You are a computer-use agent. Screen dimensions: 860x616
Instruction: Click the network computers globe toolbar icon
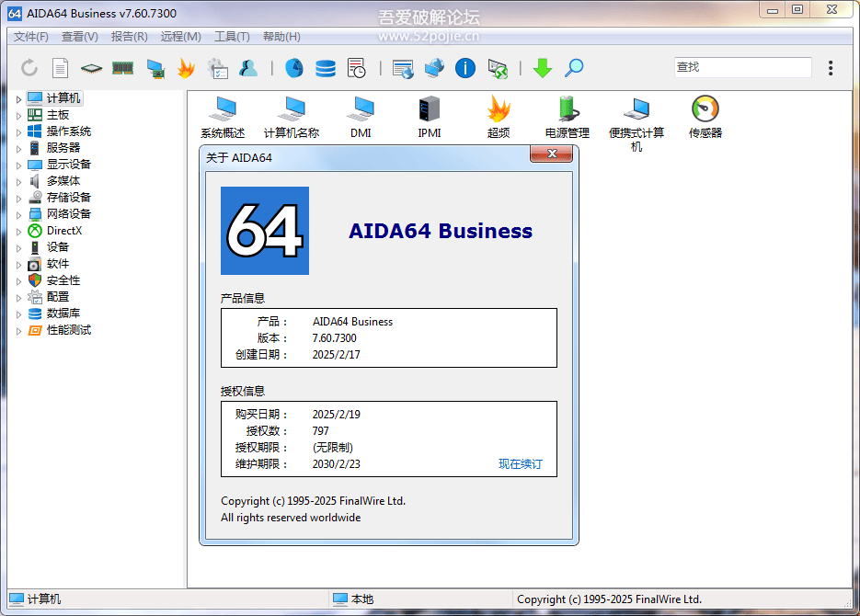point(434,68)
